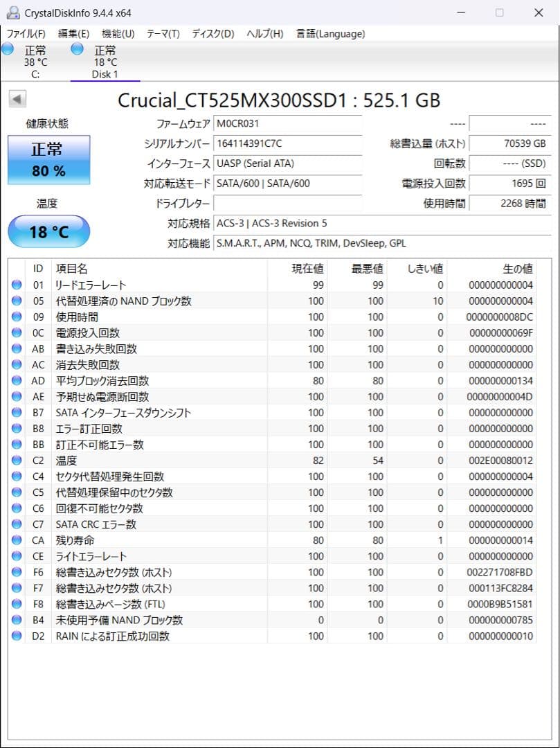Click the status orb of row 01 リードエラーレート
Screen dimensions: 560x748
17,285
